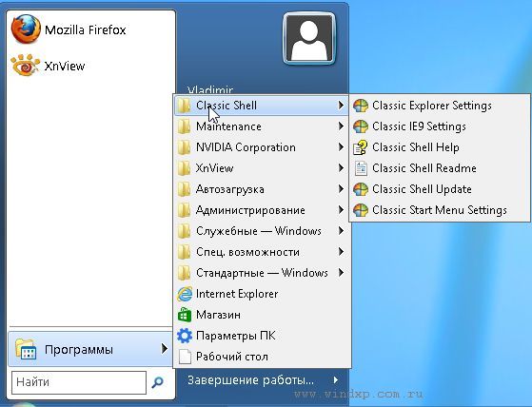Click the Classic Shell folder icon
Viewport: 532px width, 407px height.
185,106
